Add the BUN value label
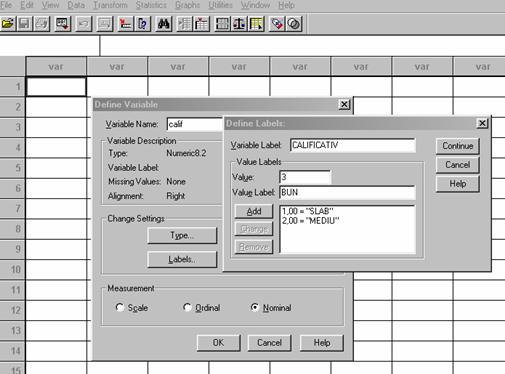 coord(254,211)
